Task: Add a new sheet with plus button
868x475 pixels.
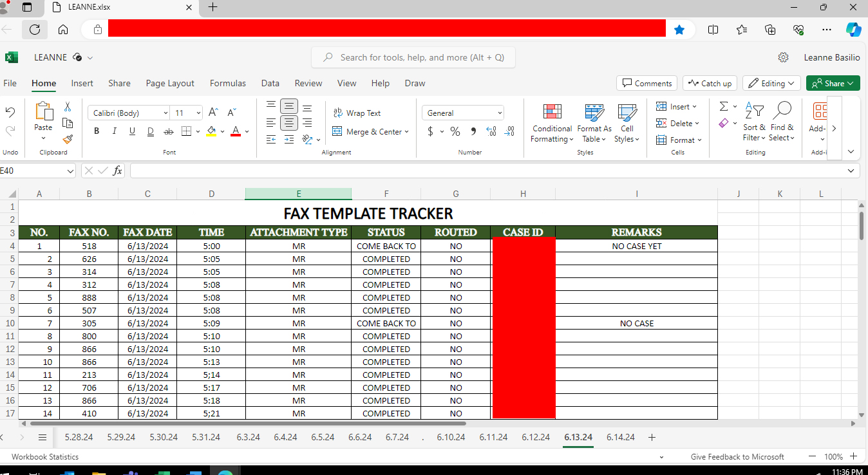Action: [x=652, y=437]
